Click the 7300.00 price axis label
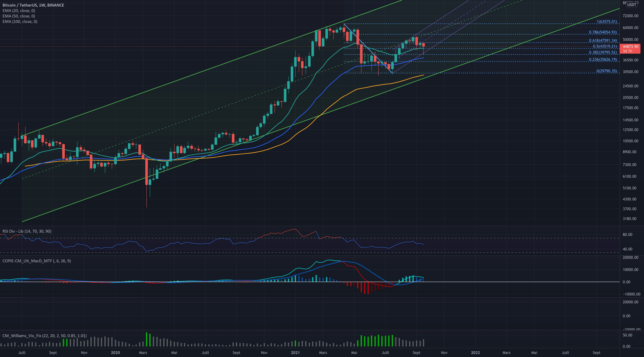This screenshot has height=357, width=644. (x=629, y=165)
